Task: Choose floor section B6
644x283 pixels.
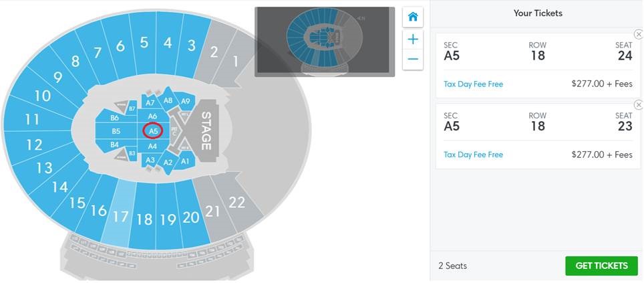Action: pyautogui.click(x=114, y=118)
